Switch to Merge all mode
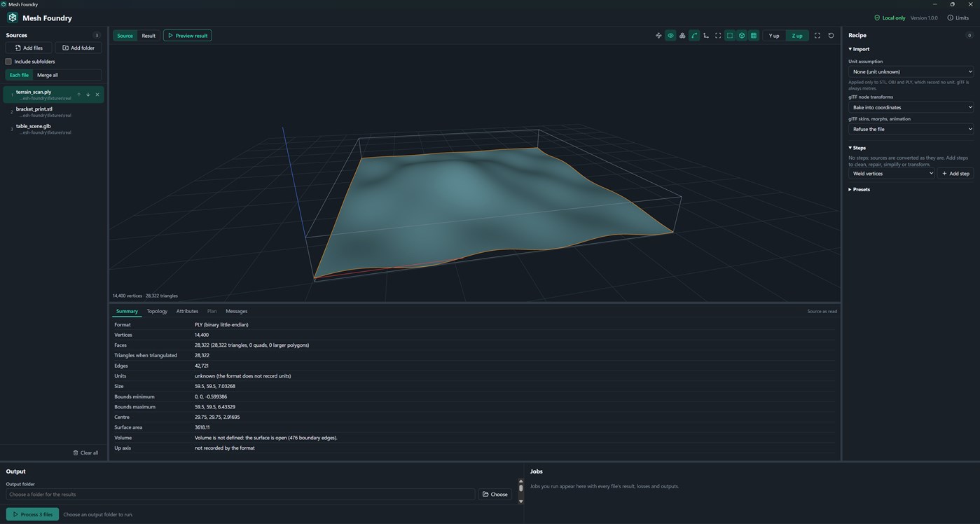980x524 pixels. point(48,75)
